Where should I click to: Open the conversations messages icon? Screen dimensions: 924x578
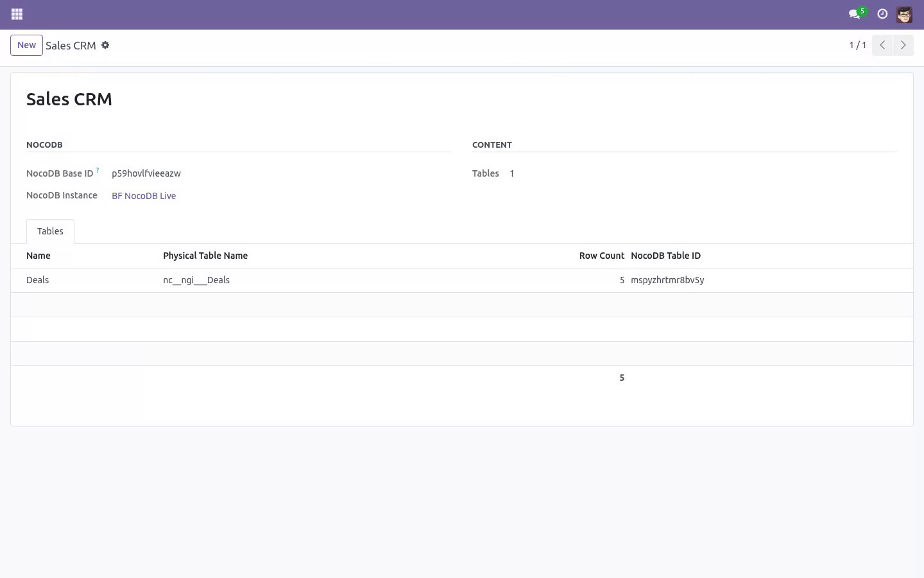click(x=855, y=14)
